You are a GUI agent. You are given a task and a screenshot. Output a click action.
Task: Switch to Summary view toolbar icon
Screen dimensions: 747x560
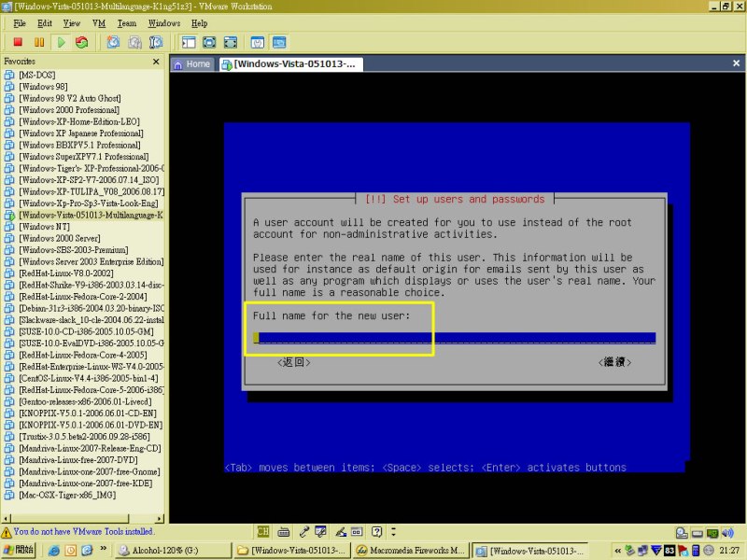point(258,42)
